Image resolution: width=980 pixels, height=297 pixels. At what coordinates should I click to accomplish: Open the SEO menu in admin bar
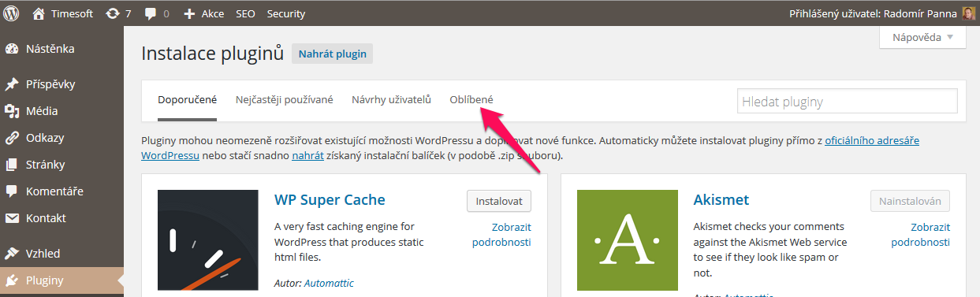tap(244, 13)
